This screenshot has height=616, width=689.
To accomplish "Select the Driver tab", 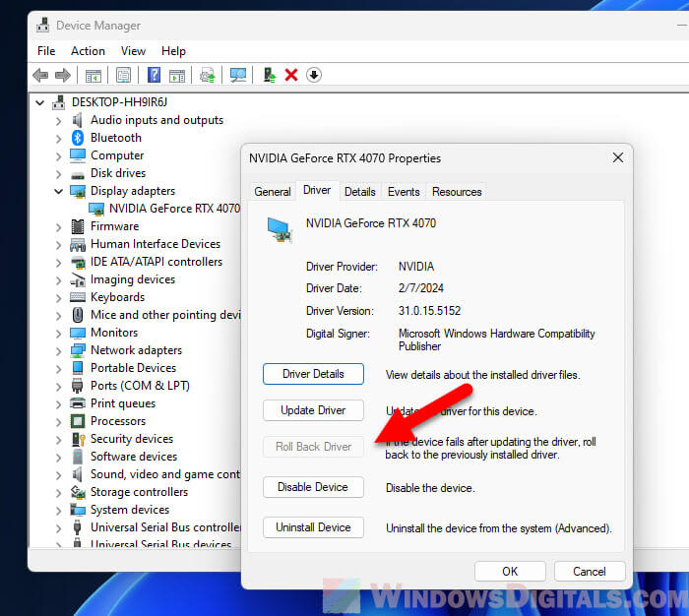I will pos(317,190).
